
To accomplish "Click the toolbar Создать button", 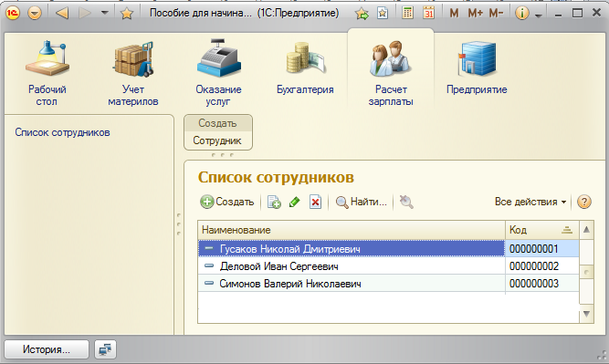I will click(x=226, y=202).
